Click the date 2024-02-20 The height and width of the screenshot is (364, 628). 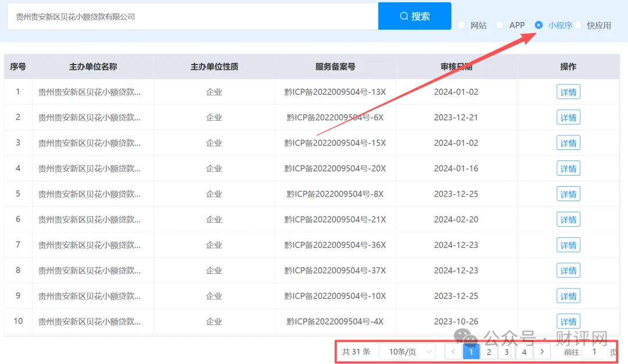click(456, 219)
